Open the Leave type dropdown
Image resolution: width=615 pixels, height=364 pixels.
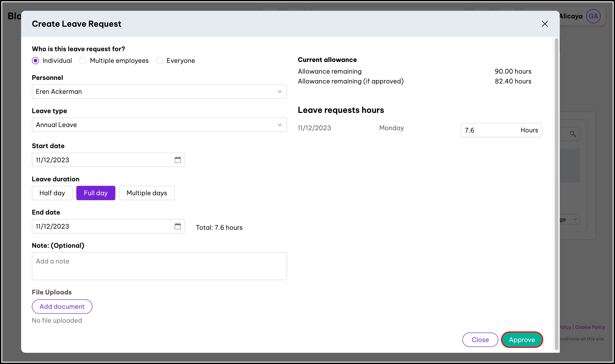coord(159,125)
